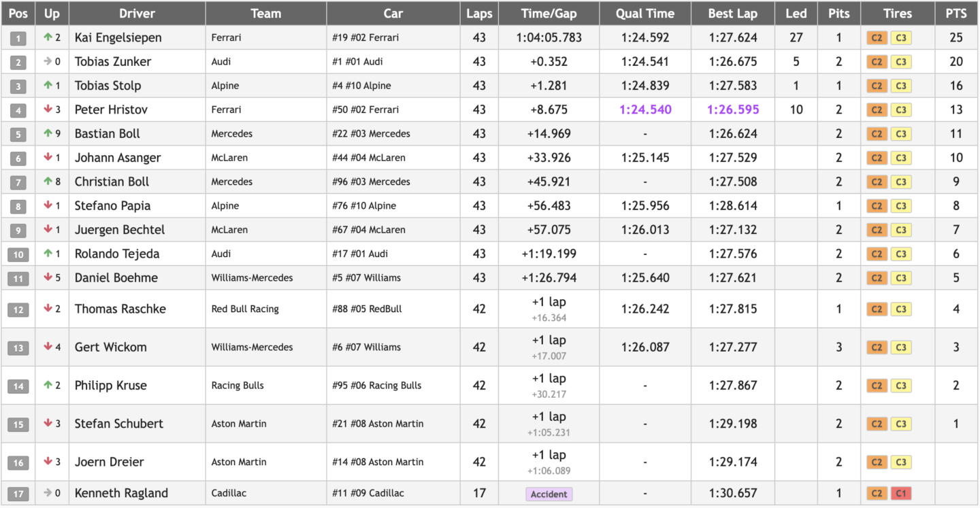The image size is (980, 508).
Task: Sort by the Best Lap column header
Action: [x=732, y=14]
